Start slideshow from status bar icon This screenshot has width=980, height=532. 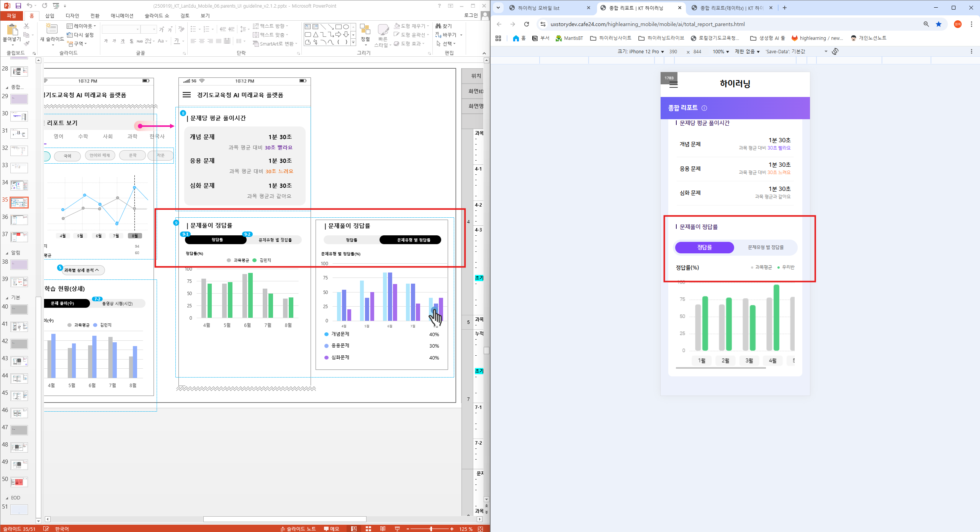397,529
